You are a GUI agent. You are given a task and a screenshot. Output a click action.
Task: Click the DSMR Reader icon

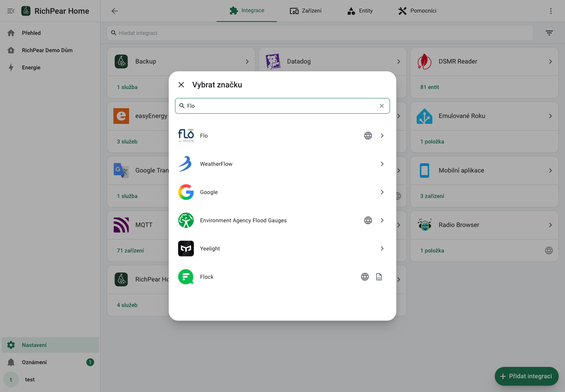pyautogui.click(x=425, y=62)
